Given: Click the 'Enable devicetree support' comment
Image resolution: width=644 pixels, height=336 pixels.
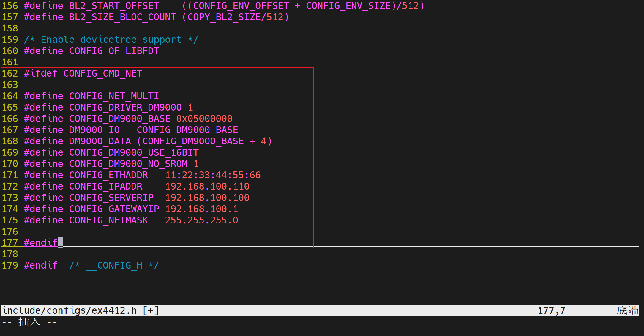Looking at the screenshot, I should coord(111,40).
